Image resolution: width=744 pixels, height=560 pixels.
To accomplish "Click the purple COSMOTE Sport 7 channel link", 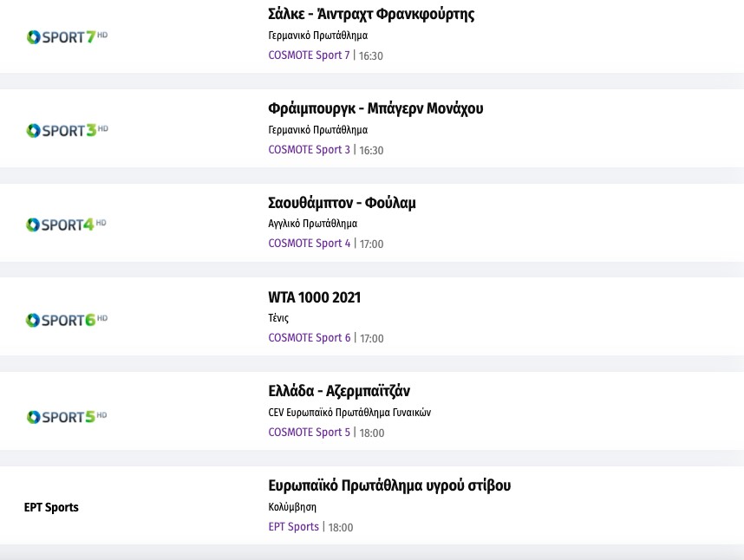I will pyautogui.click(x=309, y=55).
